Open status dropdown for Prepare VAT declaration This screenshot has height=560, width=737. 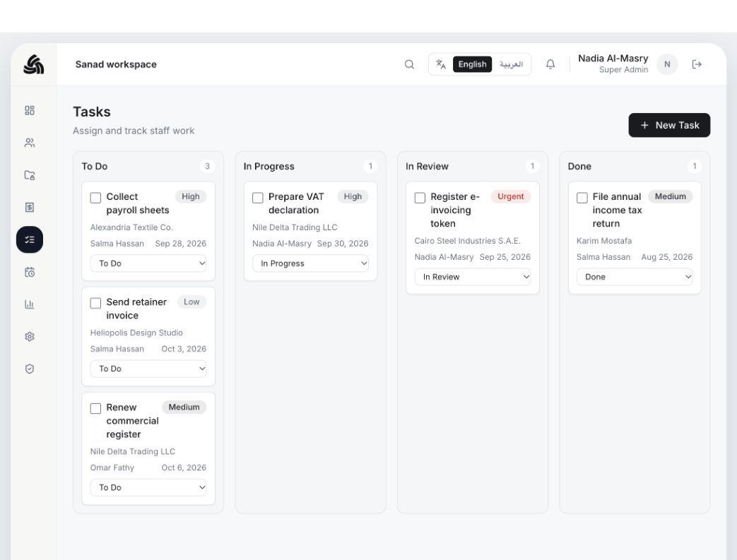(x=310, y=263)
